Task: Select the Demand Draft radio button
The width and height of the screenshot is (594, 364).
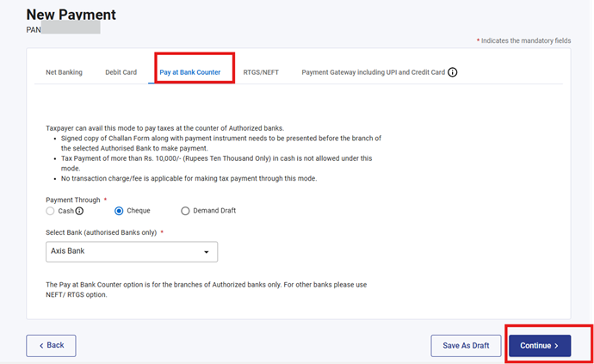Action: pos(185,211)
